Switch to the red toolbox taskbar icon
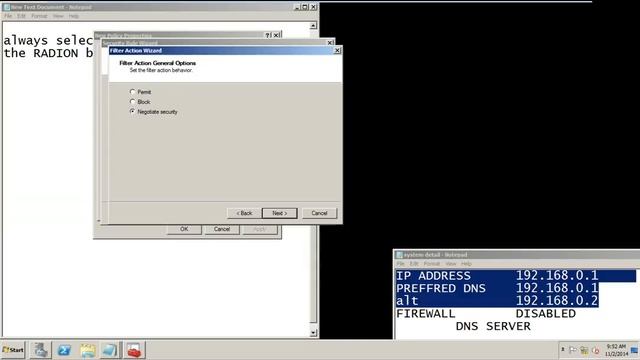 point(134,350)
